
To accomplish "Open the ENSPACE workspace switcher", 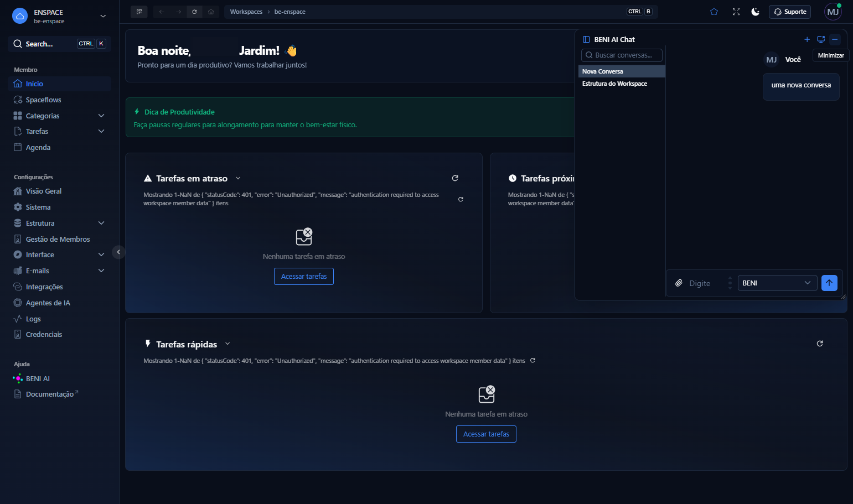I will [x=60, y=16].
